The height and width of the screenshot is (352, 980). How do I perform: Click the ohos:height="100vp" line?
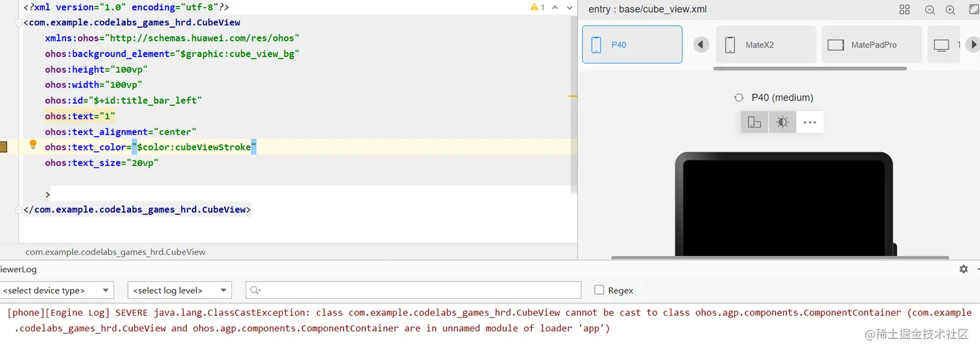[x=96, y=69]
